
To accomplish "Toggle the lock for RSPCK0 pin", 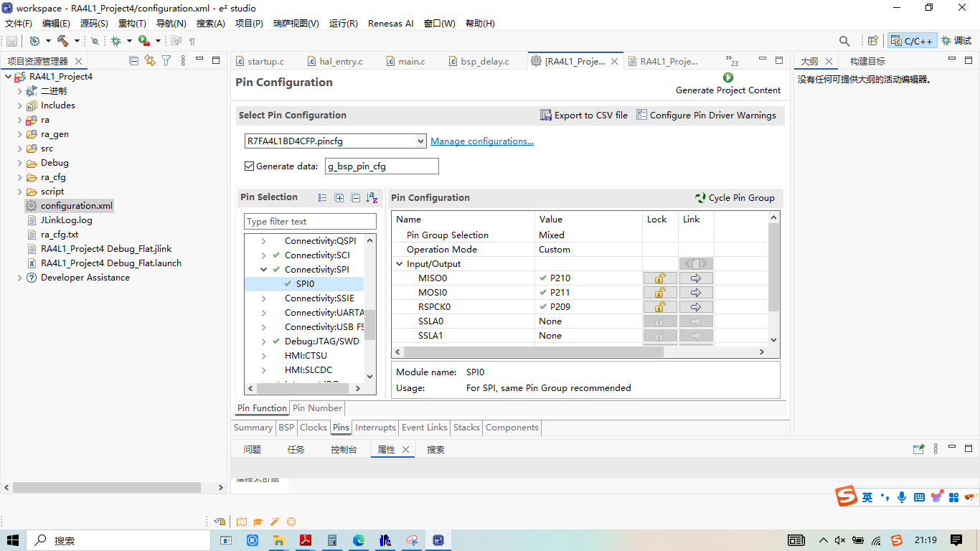I will pyautogui.click(x=660, y=307).
